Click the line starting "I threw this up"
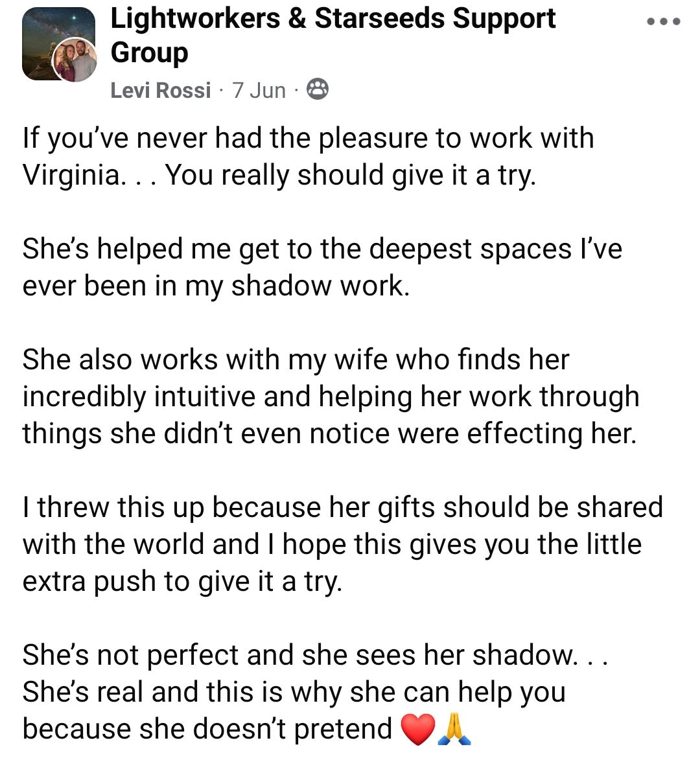700x771 pixels. tap(342, 508)
